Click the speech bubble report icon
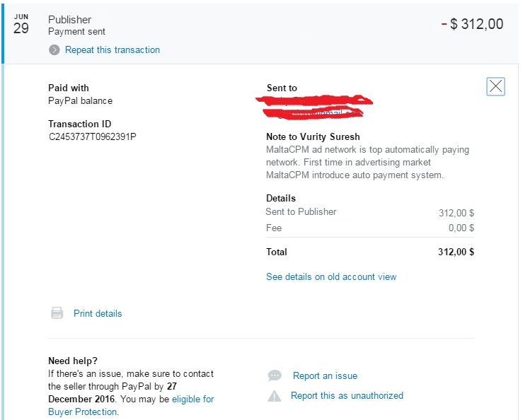 point(275,375)
